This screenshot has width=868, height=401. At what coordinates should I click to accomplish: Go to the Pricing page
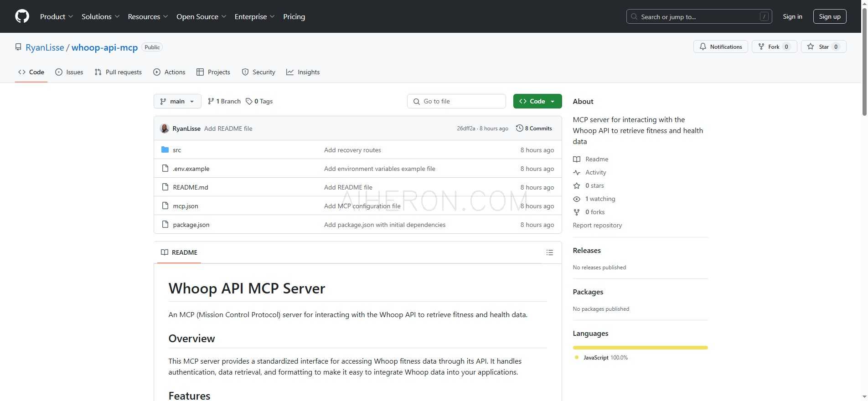pyautogui.click(x=294, y=16)
